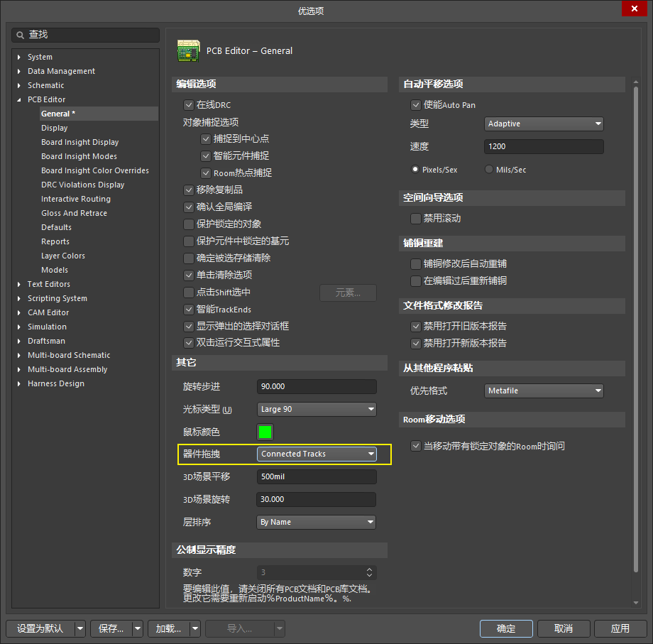Close the 优选项 dialog window

coord(632,9)
